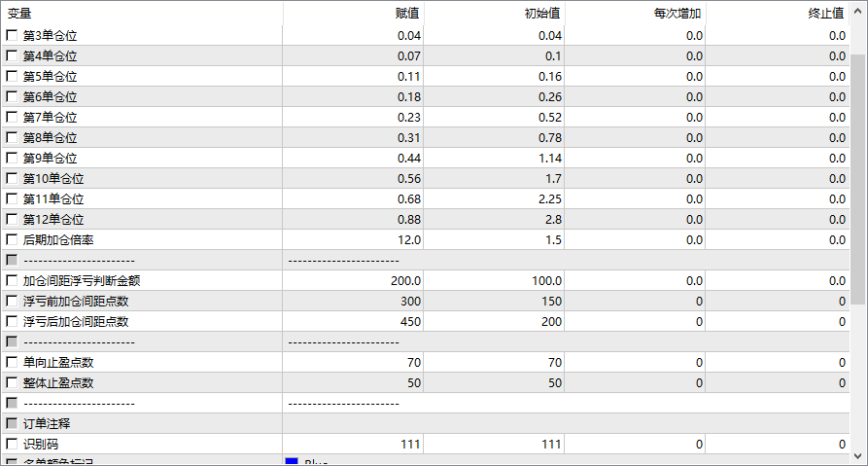Click the 赋值 column header

point(353,14)
